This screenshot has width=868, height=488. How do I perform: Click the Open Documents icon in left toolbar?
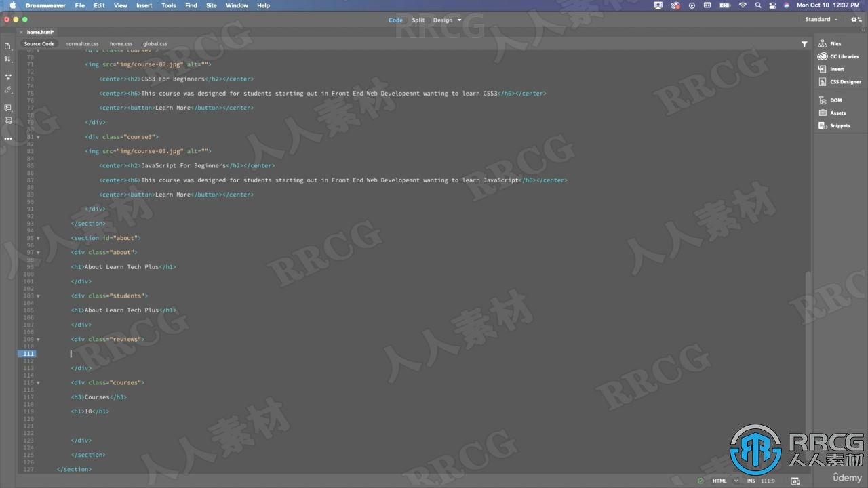click(8, 47)
